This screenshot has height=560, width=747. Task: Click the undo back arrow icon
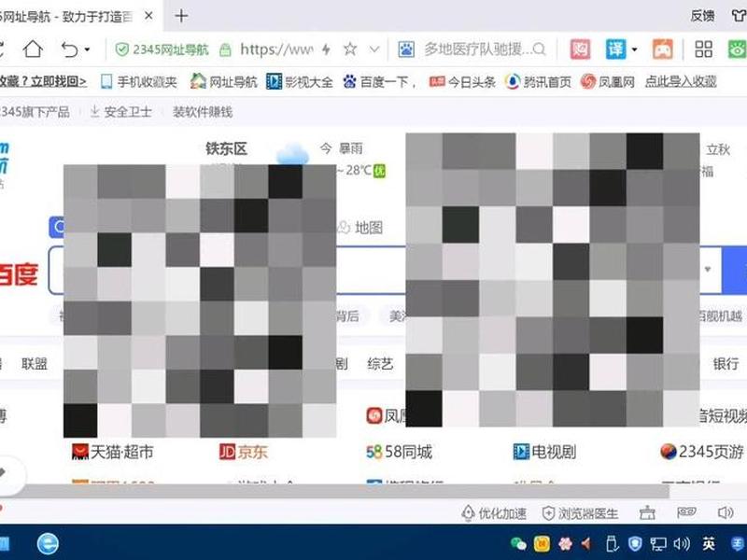coord(69,49)
